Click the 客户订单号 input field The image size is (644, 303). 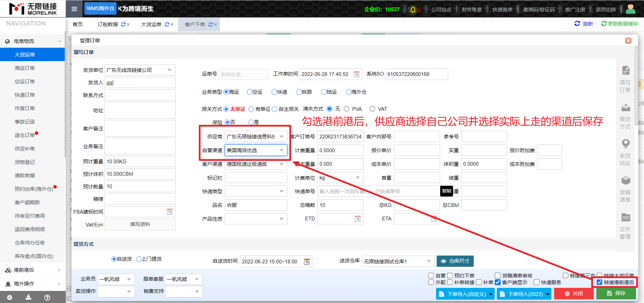(x=340, y=137)
